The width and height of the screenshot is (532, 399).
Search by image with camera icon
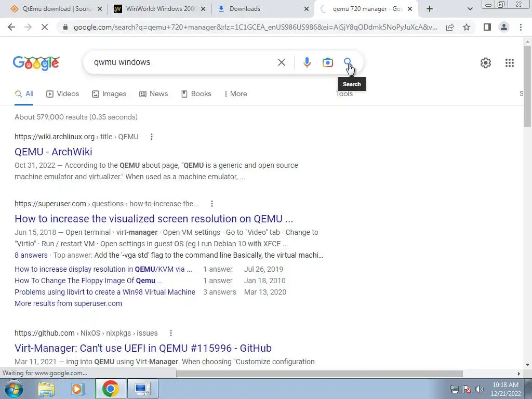tap(327, 62)
